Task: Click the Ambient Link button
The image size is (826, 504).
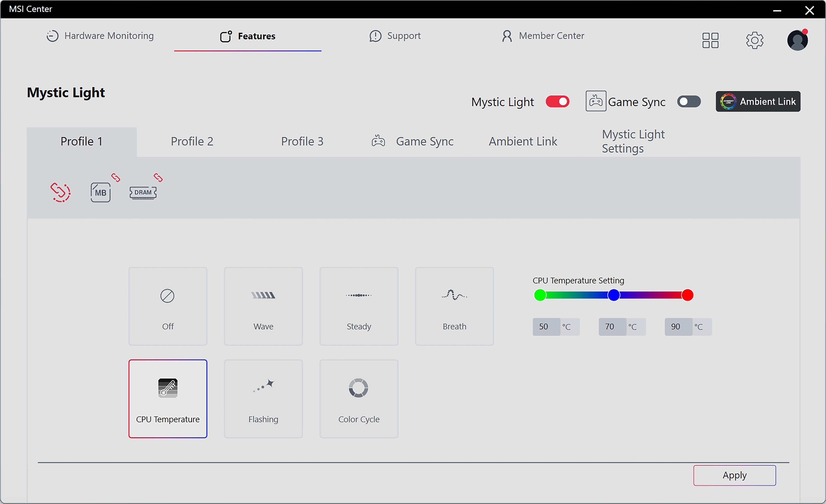Action: [758, 102]
